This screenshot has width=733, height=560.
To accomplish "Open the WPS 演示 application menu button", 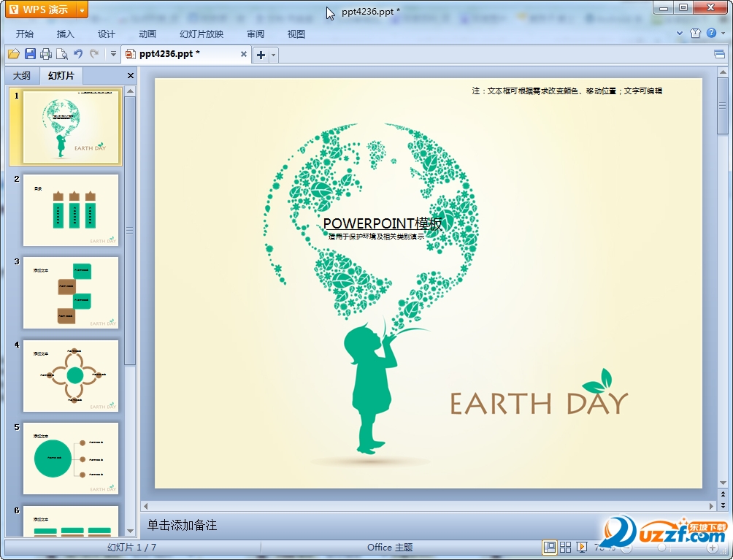I will pyautogui.click(x=40, y=9).
